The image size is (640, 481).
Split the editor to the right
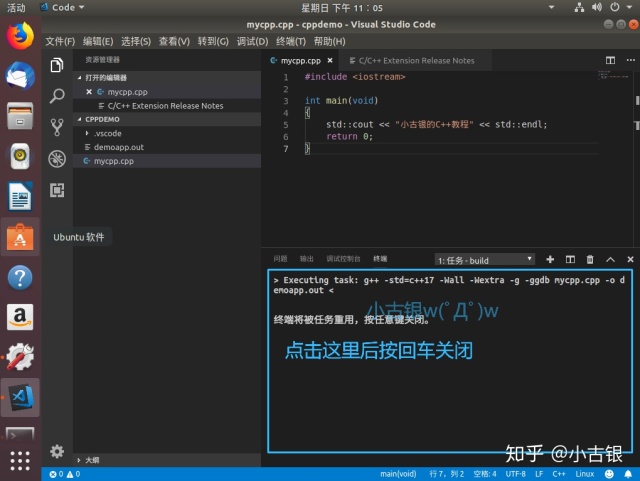point(610,60)
